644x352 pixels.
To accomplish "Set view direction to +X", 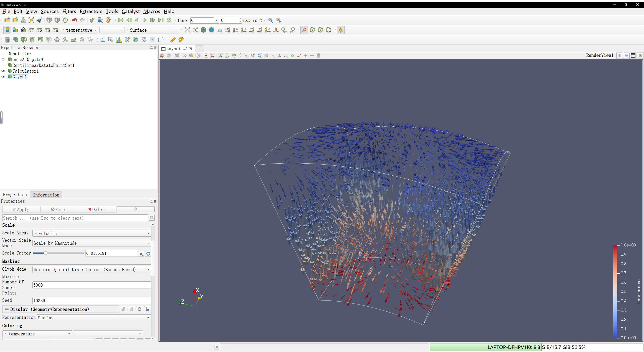I will click(x=228, y=30).
